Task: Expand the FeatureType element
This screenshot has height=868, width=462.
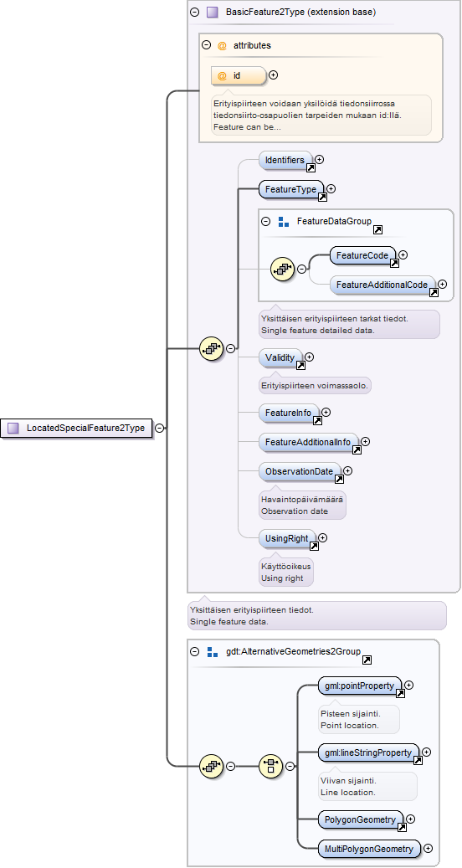Action: coord(331,189)
